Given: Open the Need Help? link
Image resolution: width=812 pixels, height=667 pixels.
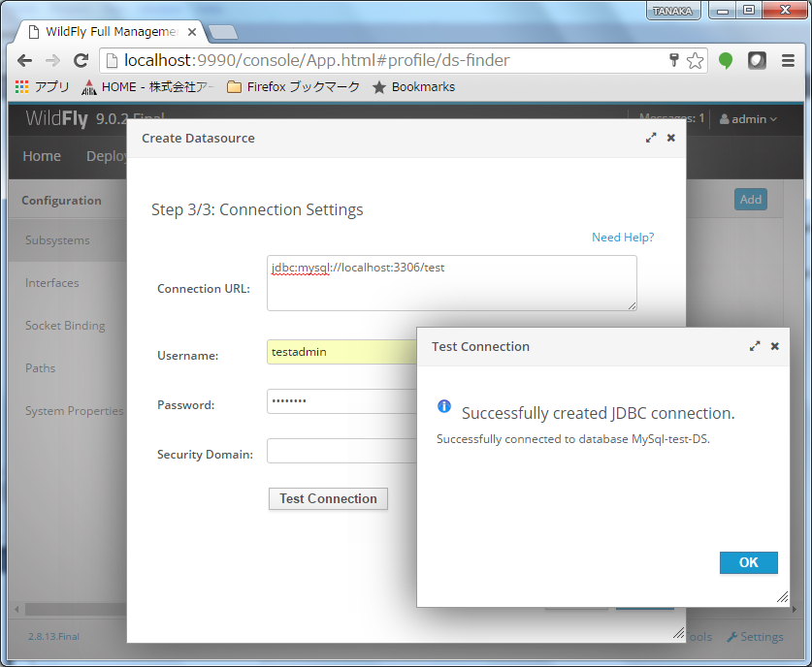Looking at the screenshot, I should [x=623, y=238].
